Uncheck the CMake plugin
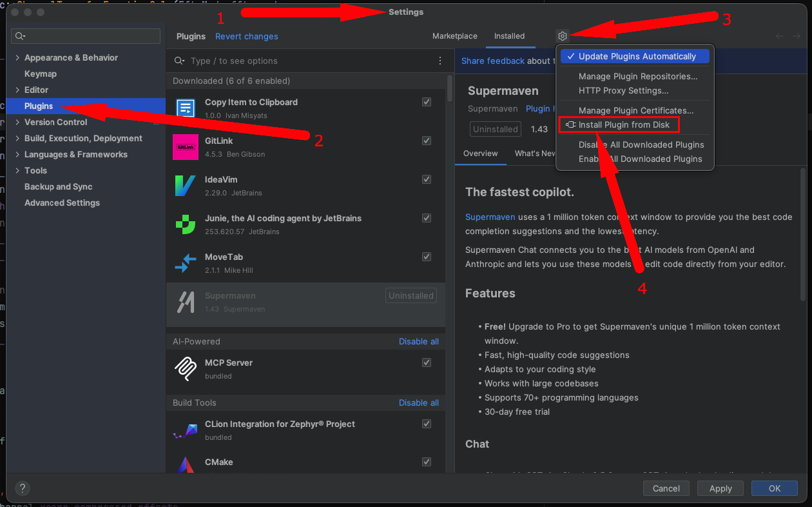 point(426,461)
